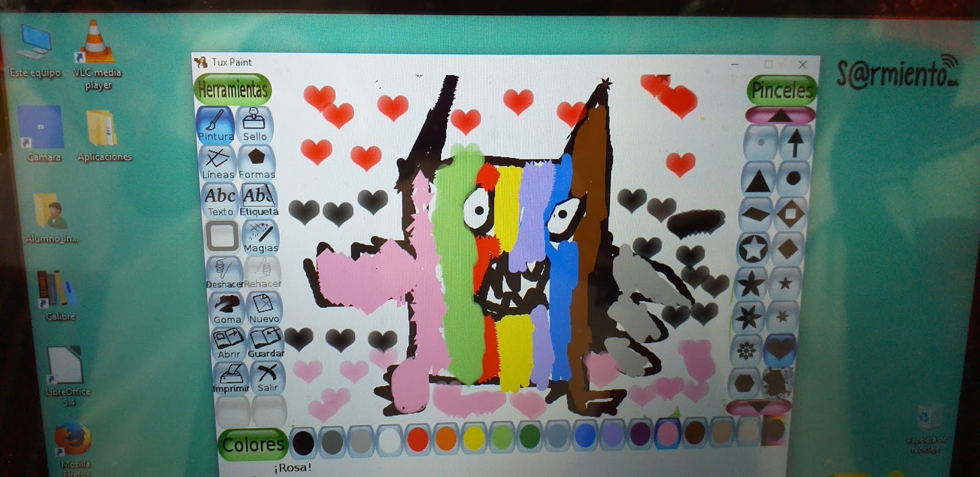Open VLC media player desktop shortcut
This screenshot has height=477, width=980.
coord(97,54)
